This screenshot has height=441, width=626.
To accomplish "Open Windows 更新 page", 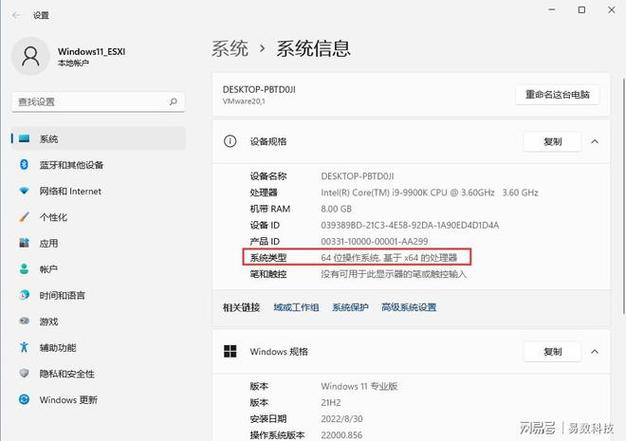I will 99,399.
